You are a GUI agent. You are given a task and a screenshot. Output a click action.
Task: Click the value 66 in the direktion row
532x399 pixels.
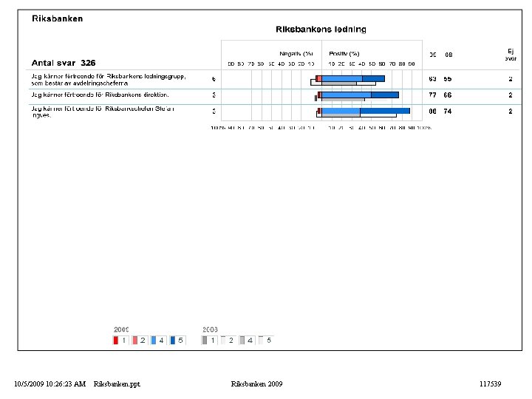[448, 95]
